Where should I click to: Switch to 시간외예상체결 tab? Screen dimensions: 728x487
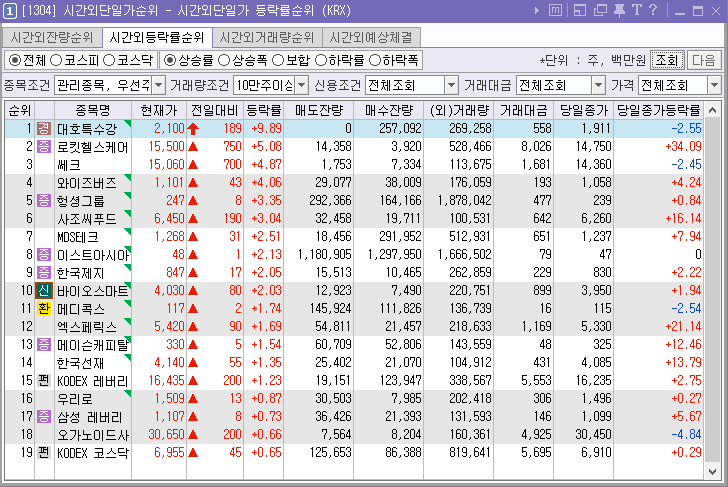[x=370, y=37]
